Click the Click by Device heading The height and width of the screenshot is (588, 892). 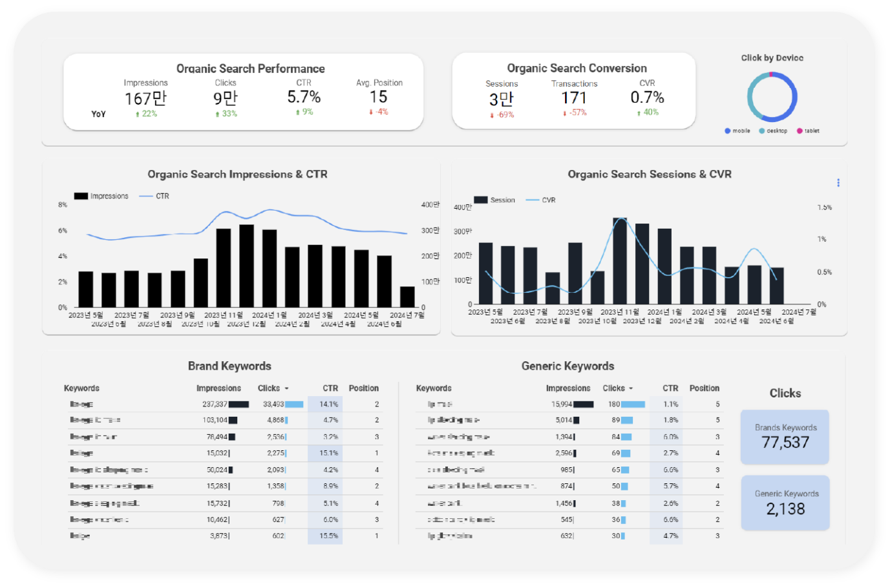(x=772, y=58)
